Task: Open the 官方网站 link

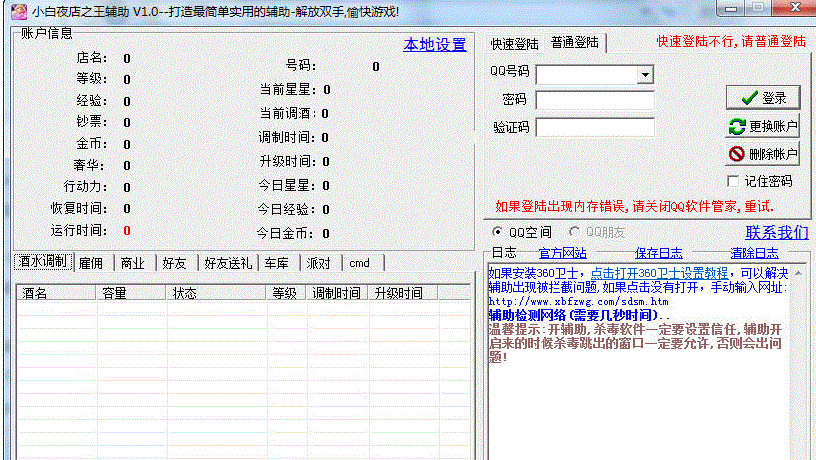Action: click(562, 253)
